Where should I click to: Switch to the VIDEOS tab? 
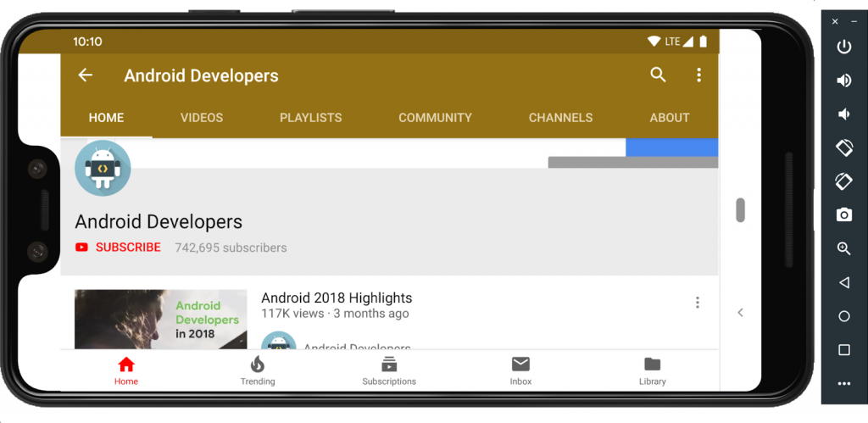202,117
